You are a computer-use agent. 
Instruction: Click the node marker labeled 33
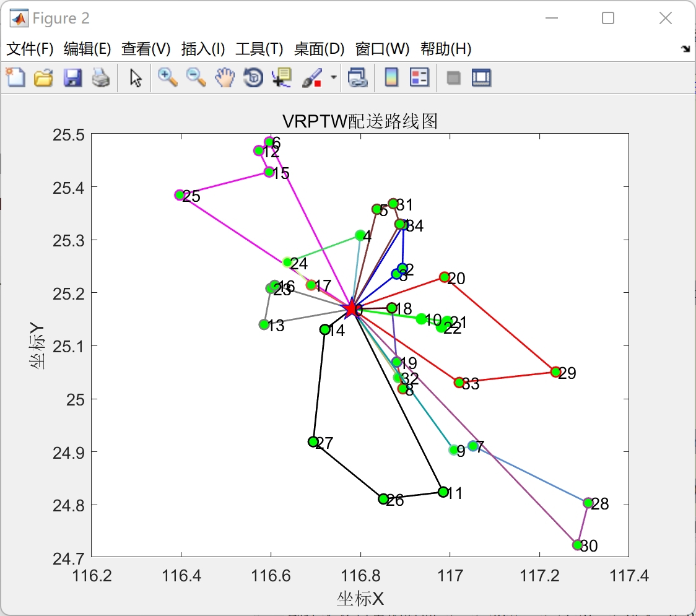point(459,382)
